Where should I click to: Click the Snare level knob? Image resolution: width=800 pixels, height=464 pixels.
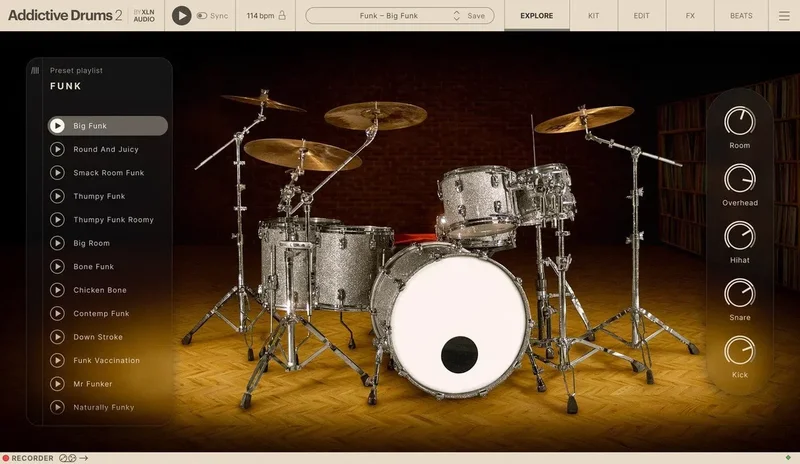[739, 293]
